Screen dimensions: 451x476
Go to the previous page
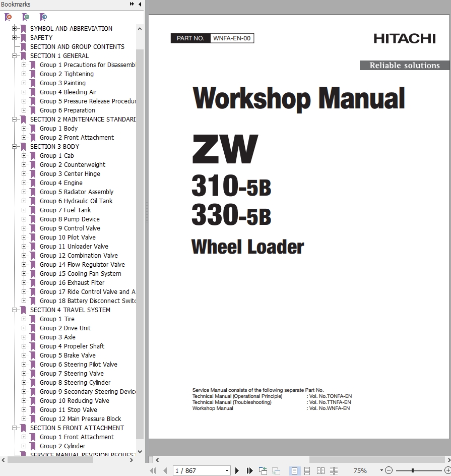pyautogui.click(x=165, y=470)
